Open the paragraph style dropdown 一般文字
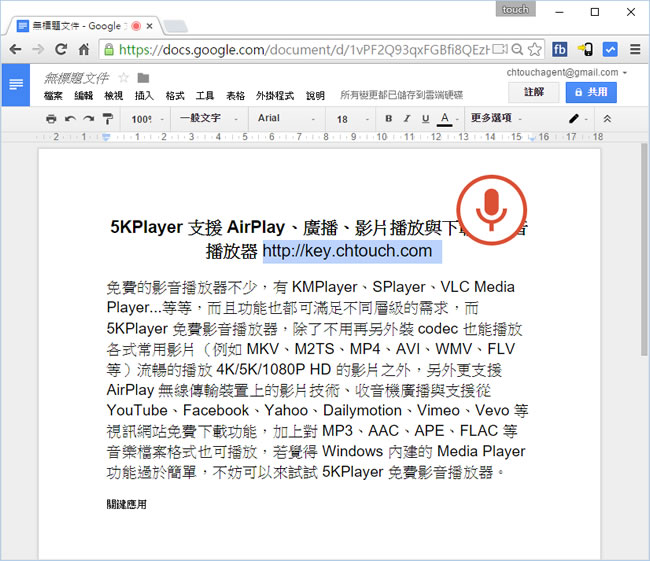The height and width of the screenshot is (561, 650). click(x=208, y=118)
